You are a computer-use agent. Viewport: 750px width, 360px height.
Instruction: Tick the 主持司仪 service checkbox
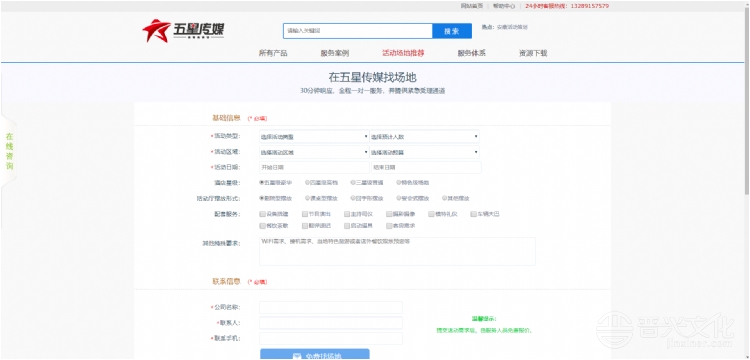point(347,214)
